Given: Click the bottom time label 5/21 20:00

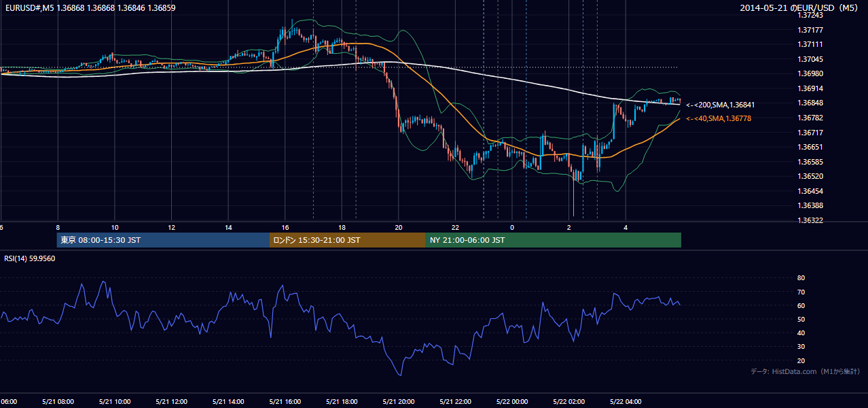Looking at the screenshot, I should pyautogui.click(x=399, y=401).
